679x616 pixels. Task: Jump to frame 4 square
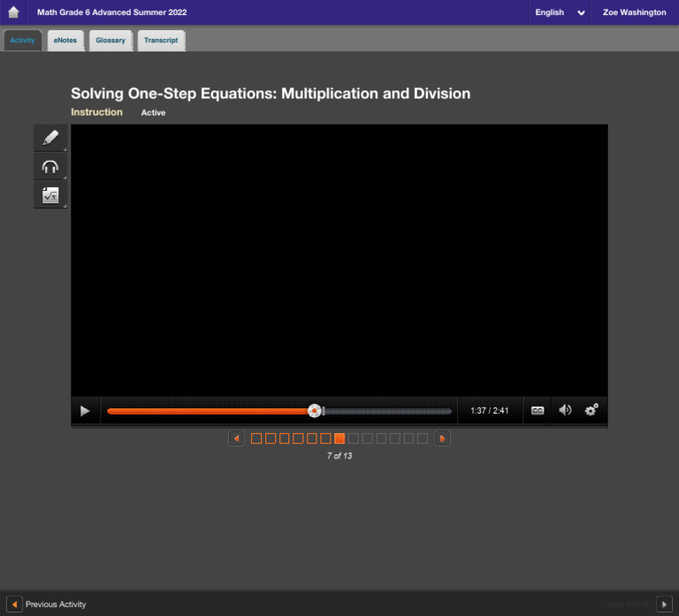[x=298, y=438]
